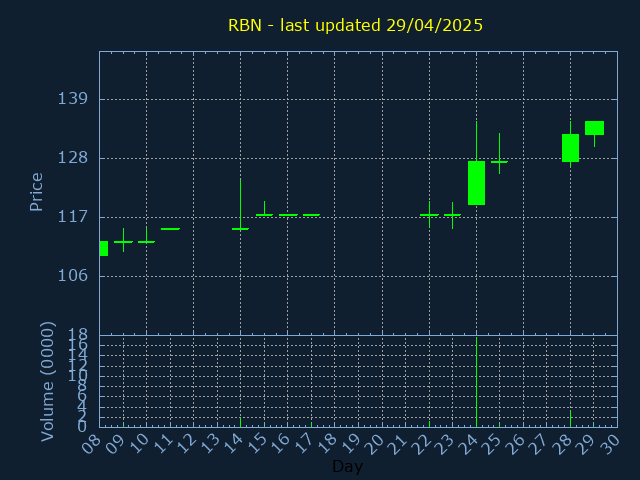Click the day 08 candlestick body
Image resolution: width=640 pixels, height=480 pixels.
[x=104, y=249]
